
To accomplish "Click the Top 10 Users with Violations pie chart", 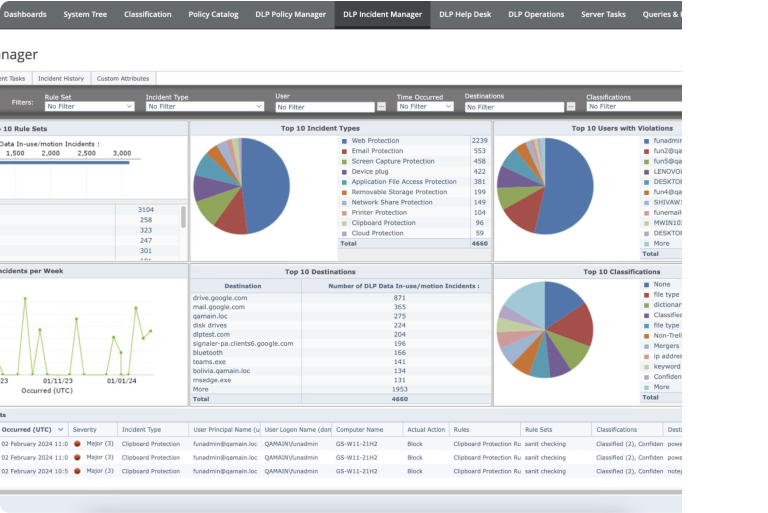I will [545, 186].
